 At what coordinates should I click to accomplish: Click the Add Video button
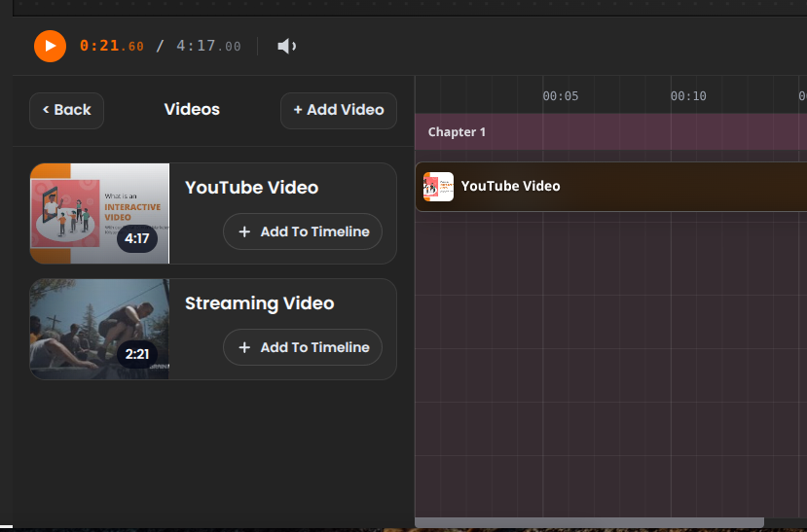coord(339,111)
